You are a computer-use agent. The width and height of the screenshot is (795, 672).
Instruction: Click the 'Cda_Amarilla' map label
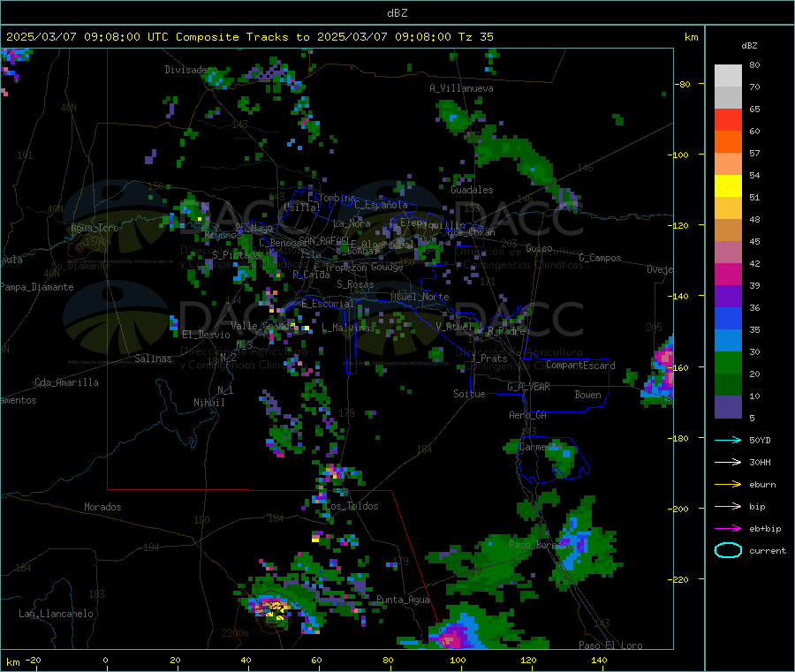pos(66,382)
